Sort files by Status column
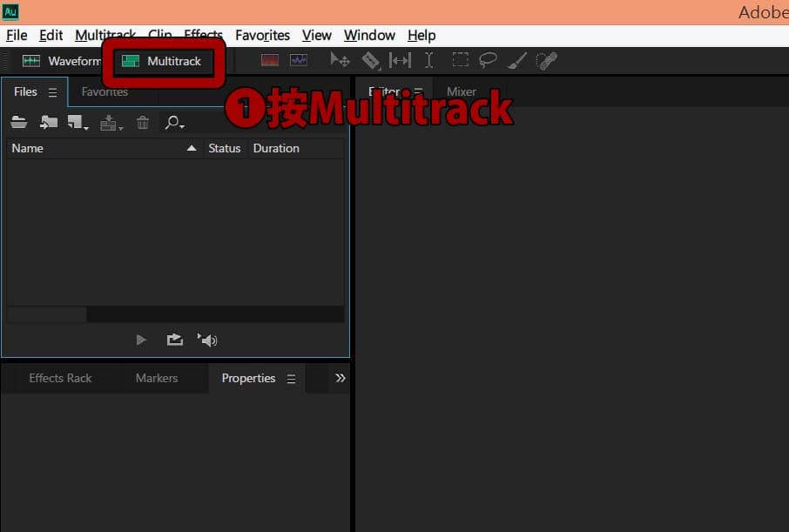Image resolution: width=789 pixels, height=532 pixels. 225,149
